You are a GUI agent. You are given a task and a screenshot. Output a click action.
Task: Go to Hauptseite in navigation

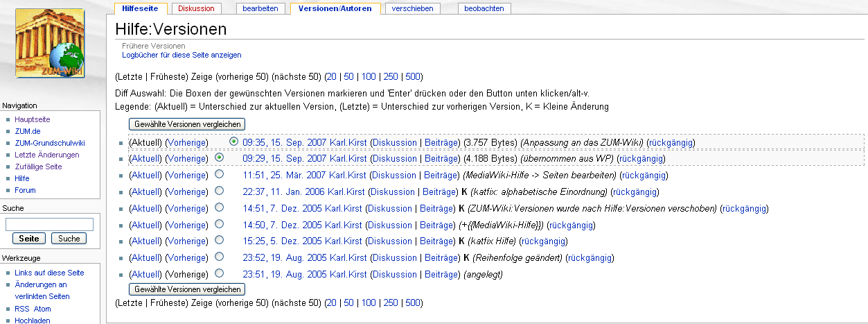(32, 119)
